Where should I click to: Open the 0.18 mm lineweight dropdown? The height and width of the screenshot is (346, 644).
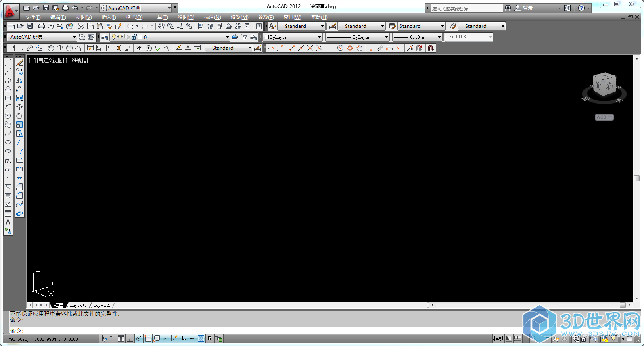click(x=417, y=37)
